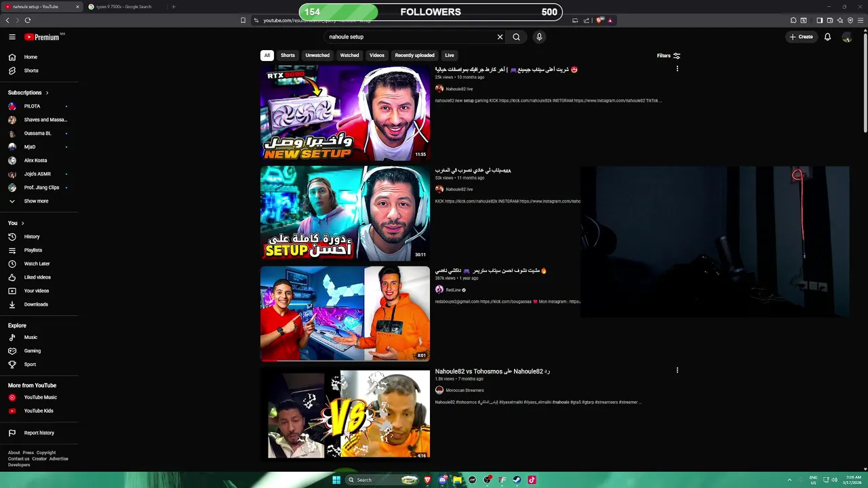This screenshot has width=868, height=488.
Task: Open Steam from the taskbar
Action: (x=517, y=480)
